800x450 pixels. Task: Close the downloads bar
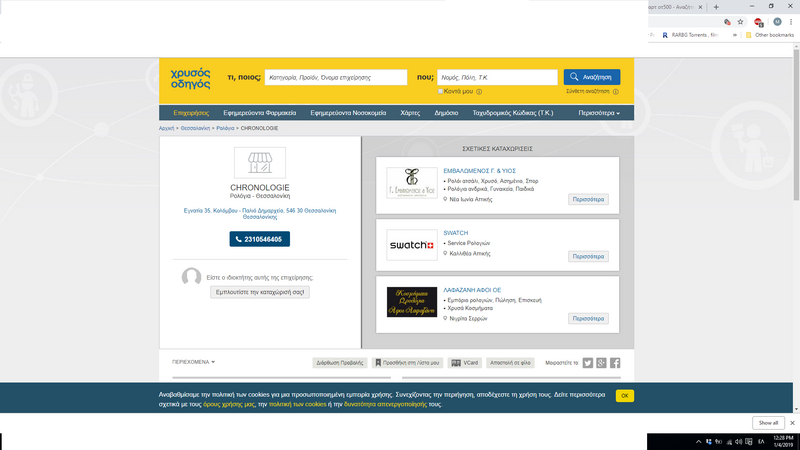coord(792,423)
